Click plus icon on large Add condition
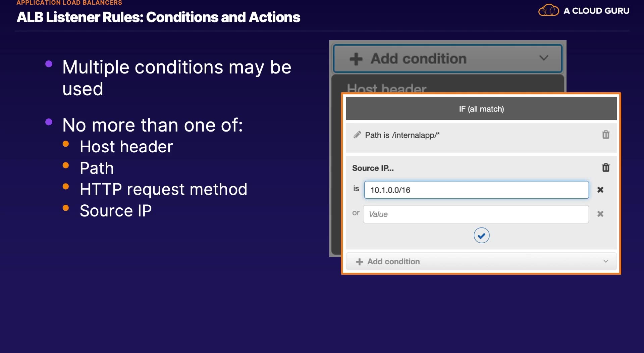This screenshot has width=644, height=353. [356, 59]
